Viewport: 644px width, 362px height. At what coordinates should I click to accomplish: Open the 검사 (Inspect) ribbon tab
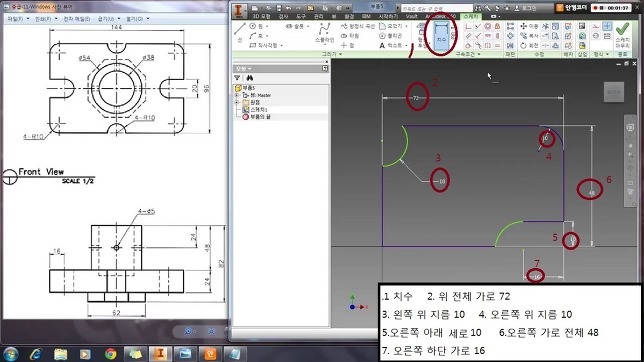pos(283,16)
